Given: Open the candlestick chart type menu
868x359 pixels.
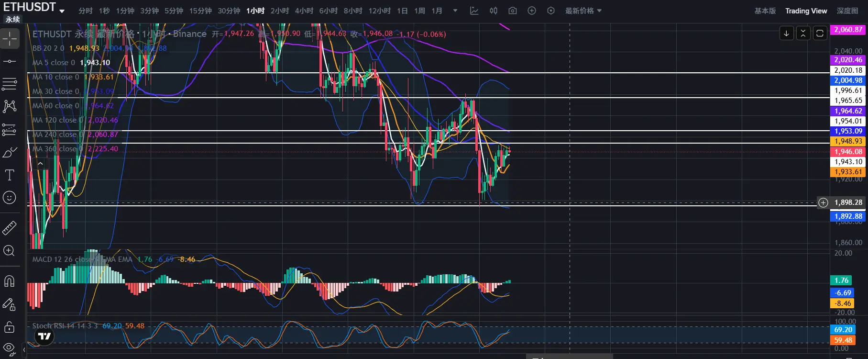Looking at the screenshot, I should (x=494, y=11).
